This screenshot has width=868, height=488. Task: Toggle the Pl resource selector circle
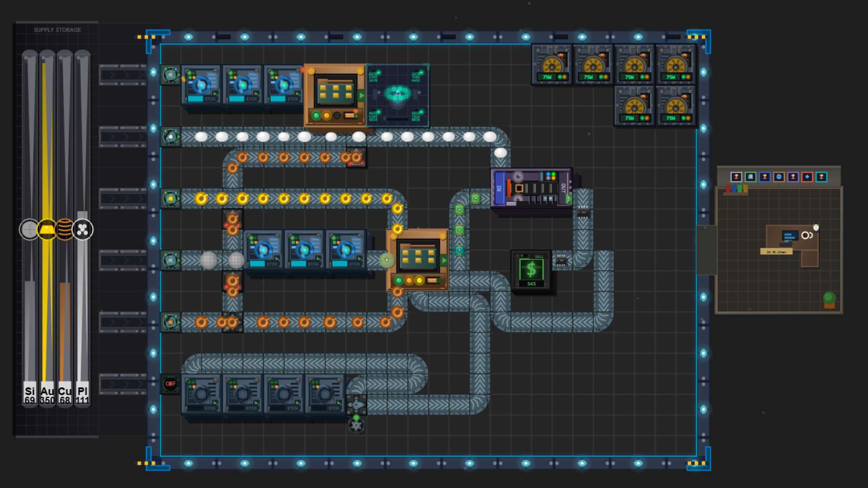coord(81,230)
